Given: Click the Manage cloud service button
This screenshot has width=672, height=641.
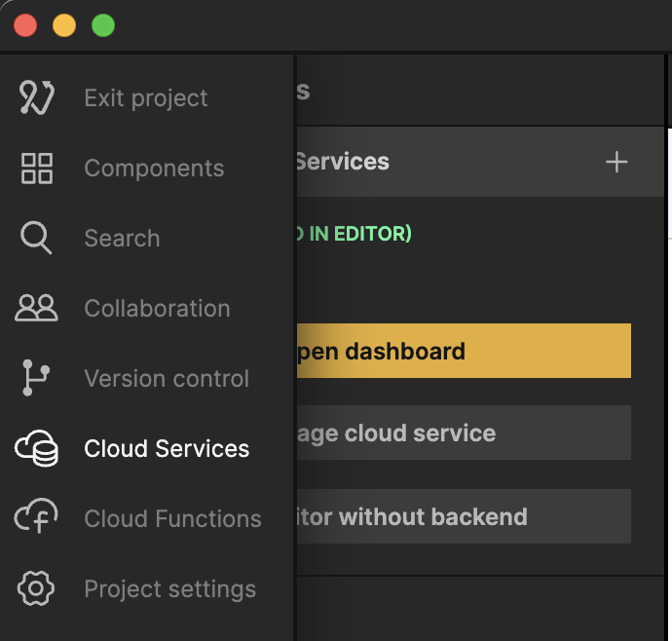Looking at the screenshot, I should point(463,434).
